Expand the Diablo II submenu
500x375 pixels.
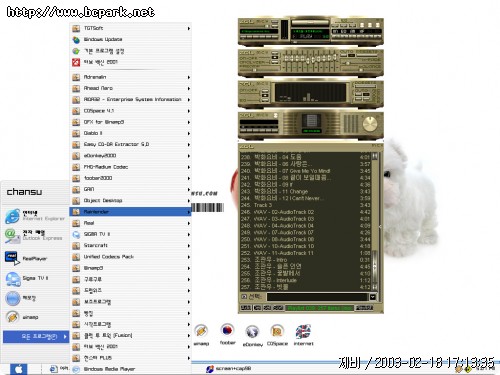coord(130,133)
